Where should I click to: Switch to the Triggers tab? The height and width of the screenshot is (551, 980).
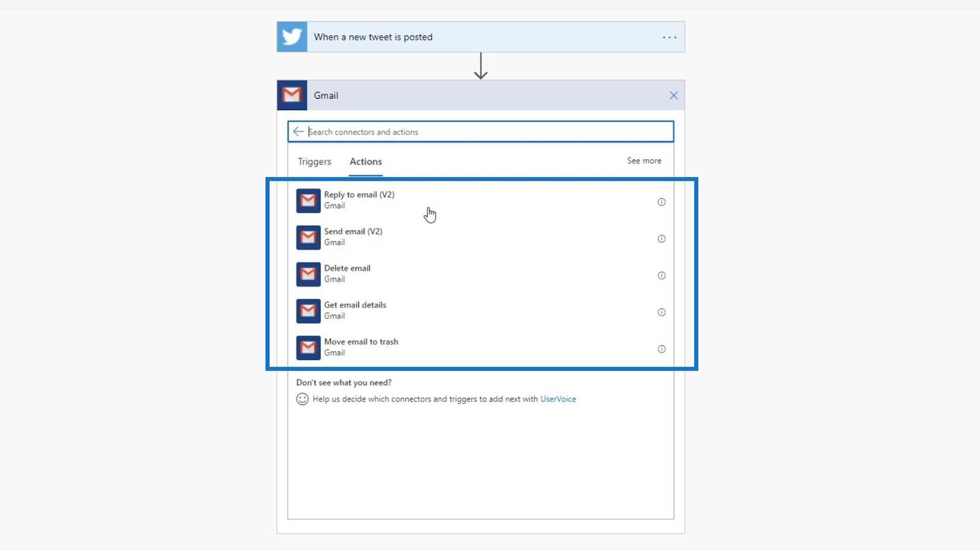coord(314,162)
